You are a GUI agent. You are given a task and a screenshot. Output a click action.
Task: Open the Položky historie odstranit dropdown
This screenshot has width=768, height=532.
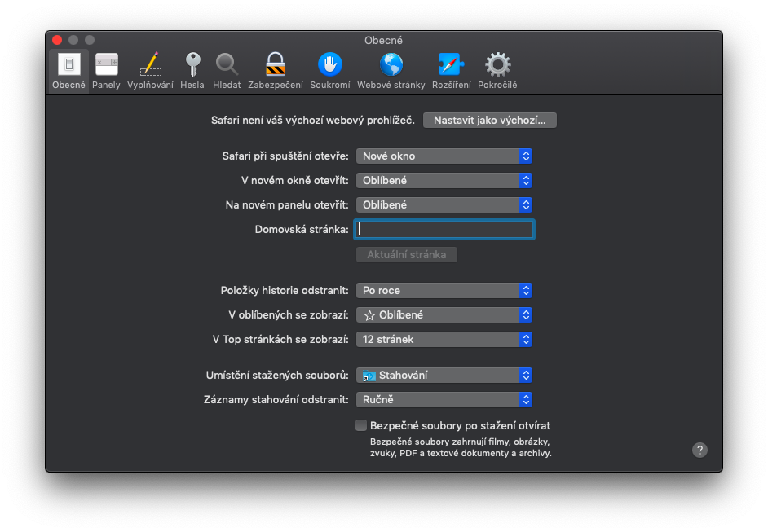click(444, 290)
